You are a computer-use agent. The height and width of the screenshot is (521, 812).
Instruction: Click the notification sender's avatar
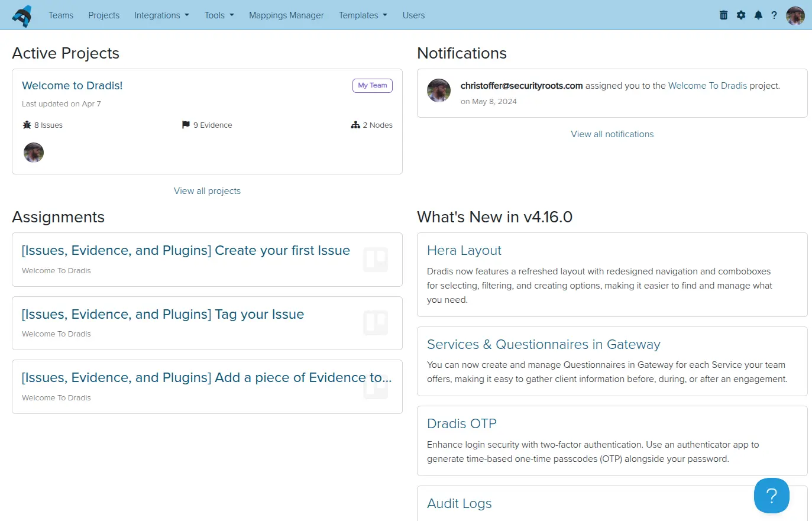coord(439,90)
